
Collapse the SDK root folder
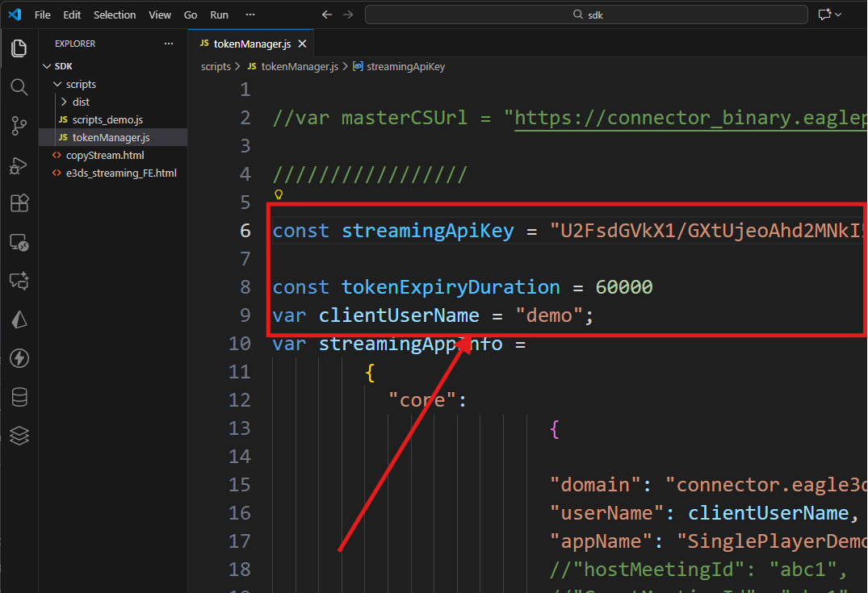pyautogui.click(x=63, y=66)
